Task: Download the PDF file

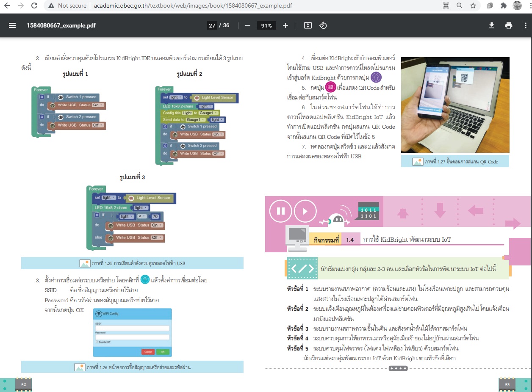Action: pos(491,25)
